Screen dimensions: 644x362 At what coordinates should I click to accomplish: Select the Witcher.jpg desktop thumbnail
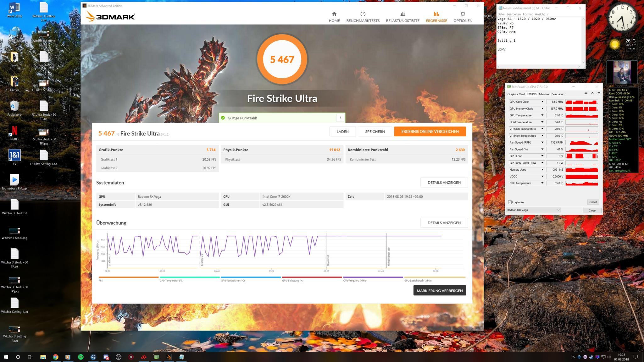(x=569, y=258)
